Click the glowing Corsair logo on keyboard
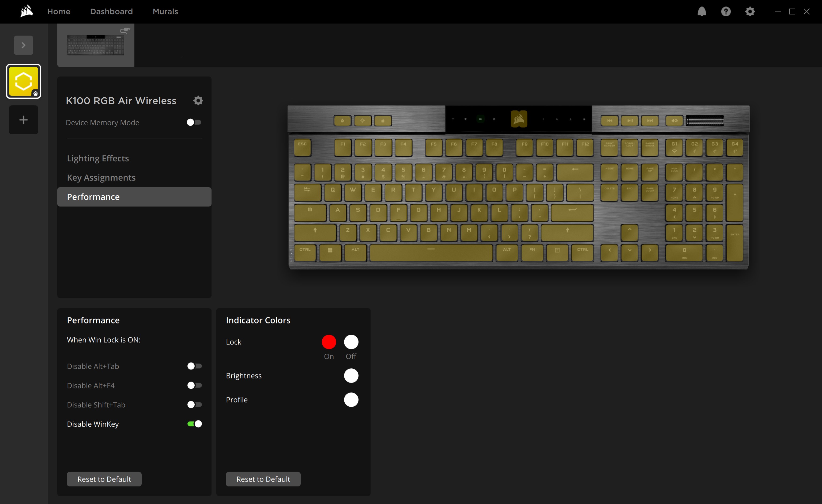Screen dimensions: 822x504 click(x=519, y=119)
